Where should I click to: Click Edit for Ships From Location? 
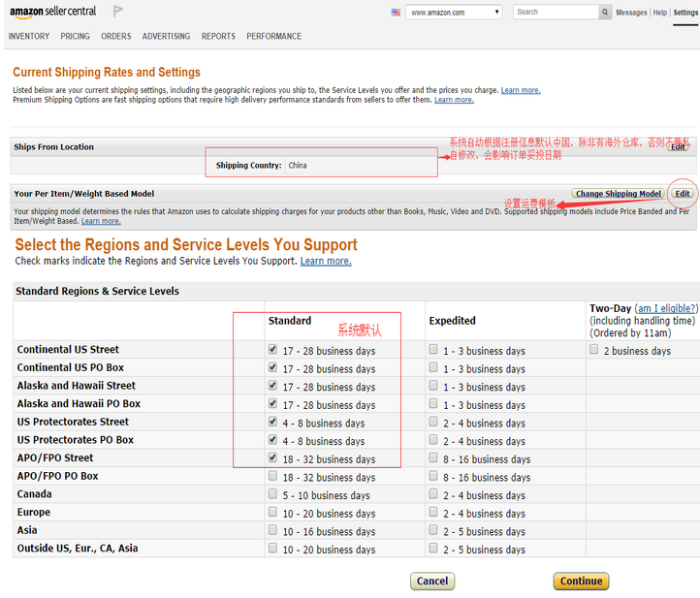coord(678,146)
